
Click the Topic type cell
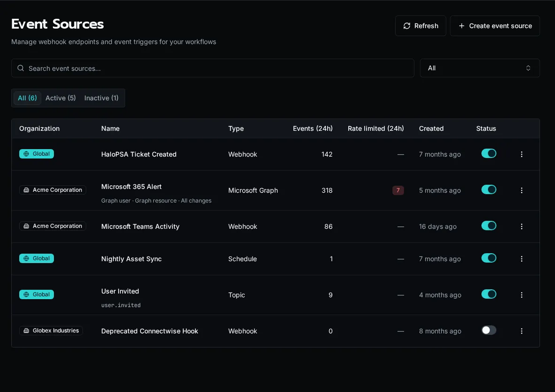[236, 295]
